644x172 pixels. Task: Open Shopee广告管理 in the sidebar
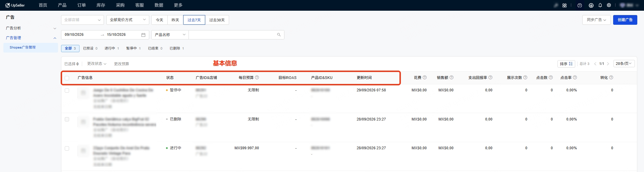coord(31,48)
